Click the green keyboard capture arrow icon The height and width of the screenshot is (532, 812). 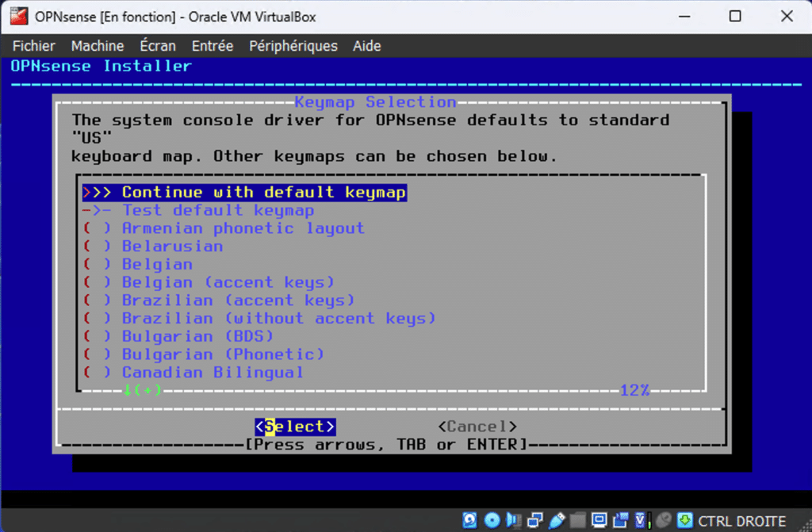tap(685, 520)
